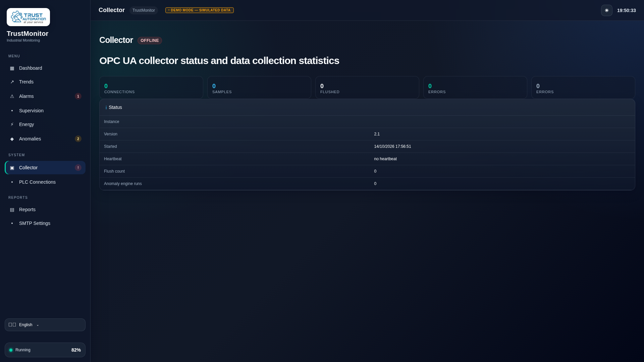The width and height of the screenshot is (644, 362).
Task: Click the Dashboard grid icon
Action: click(12, 68)
